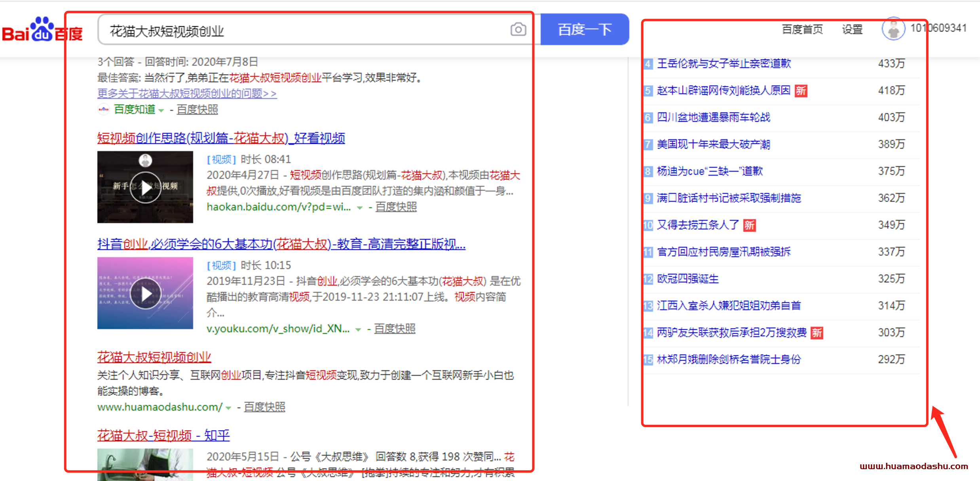Open hot topic 满口脏话村书记被采取强制措施
Image resolution: width=980 pixels, height=481 pixels.
(729, 198)
